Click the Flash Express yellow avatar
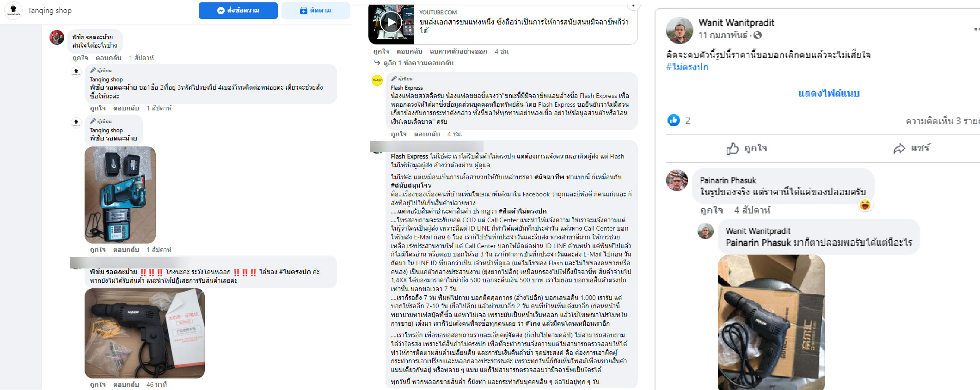The height and width of the screenshot is (390, 980). (377, 80)
